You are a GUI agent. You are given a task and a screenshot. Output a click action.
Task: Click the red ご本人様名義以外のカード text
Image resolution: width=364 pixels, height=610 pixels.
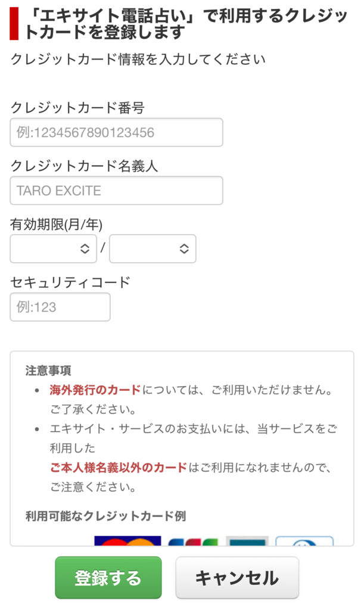118,467
